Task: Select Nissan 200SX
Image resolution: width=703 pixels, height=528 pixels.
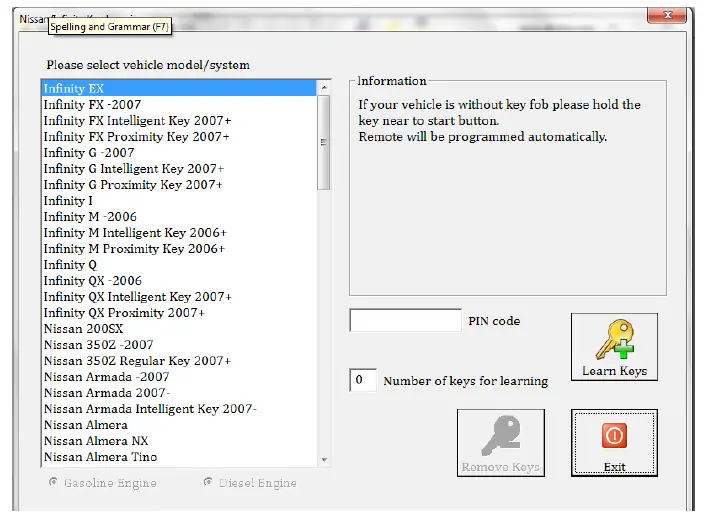Action: pos(179,329)
